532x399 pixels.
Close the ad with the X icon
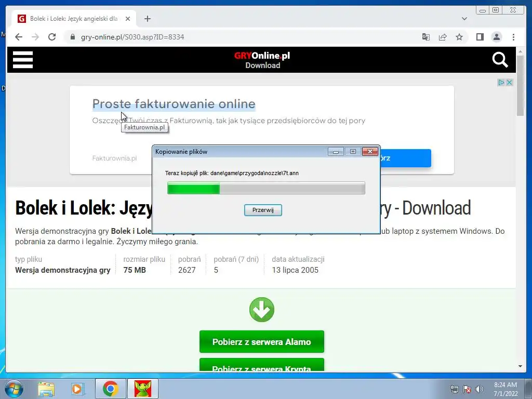(x=509, y=83)
